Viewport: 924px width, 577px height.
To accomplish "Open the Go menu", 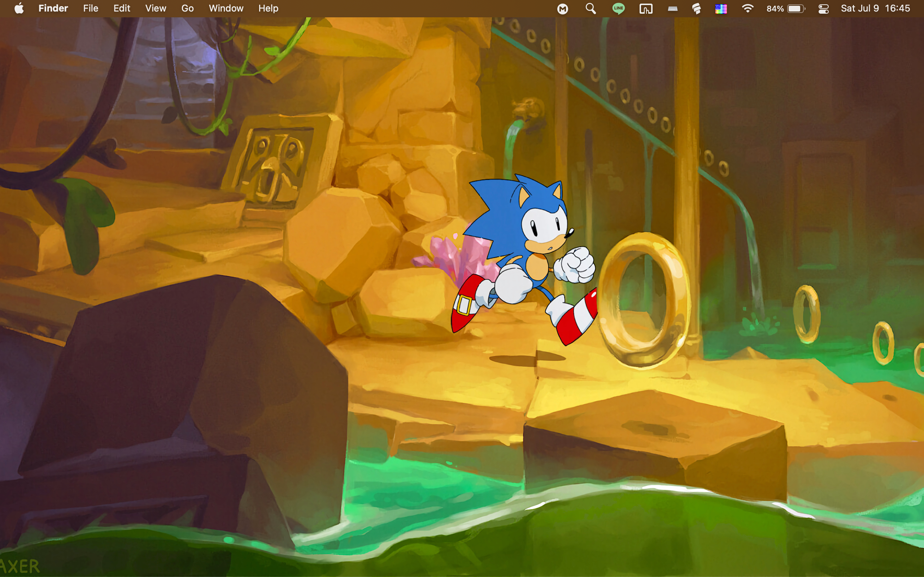I will coord(187,8).
